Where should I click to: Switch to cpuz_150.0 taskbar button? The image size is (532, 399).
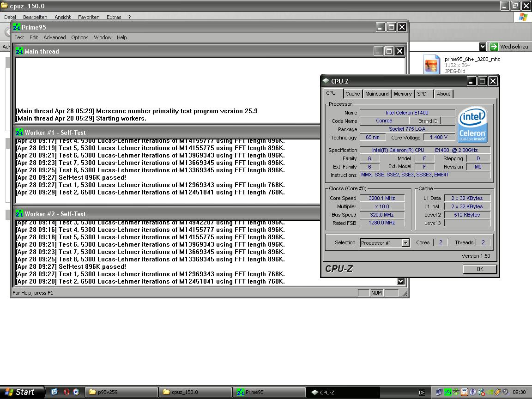pyautogui.click(x=195, y=392)
